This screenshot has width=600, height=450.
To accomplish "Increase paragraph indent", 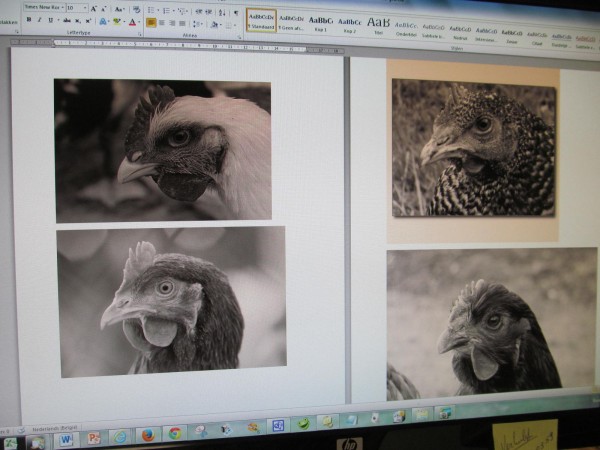I will (209, 12).
